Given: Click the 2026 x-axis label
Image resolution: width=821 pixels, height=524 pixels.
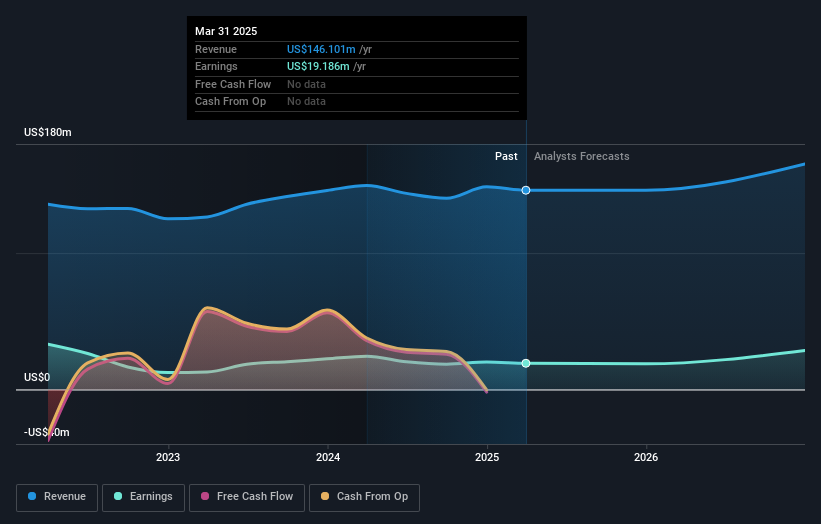Looking at the screenshot, I should tap(646, 458).
